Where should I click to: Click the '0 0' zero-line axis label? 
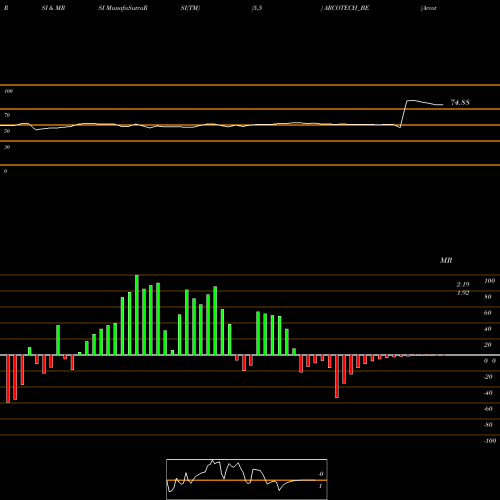tap(490, 361)
